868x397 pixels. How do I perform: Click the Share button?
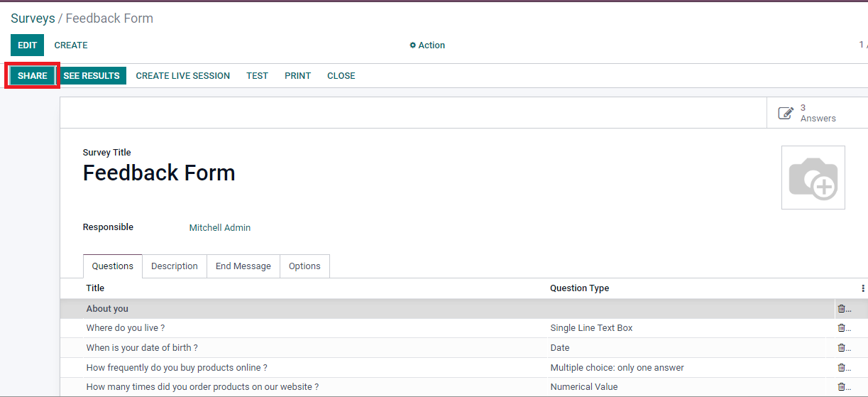[x=33, y=76]
